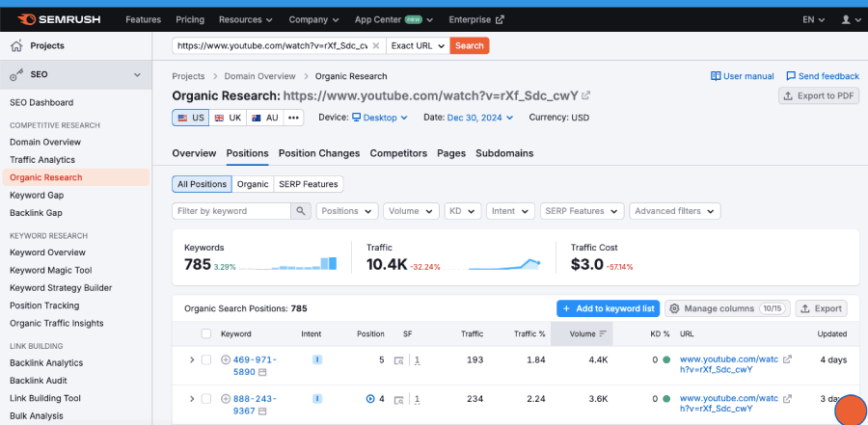The width and height of the screenshot is (868, 425).
Task: Open the SERP snapshot icon for keyword 888-243-9367
Action: point(262,412)
